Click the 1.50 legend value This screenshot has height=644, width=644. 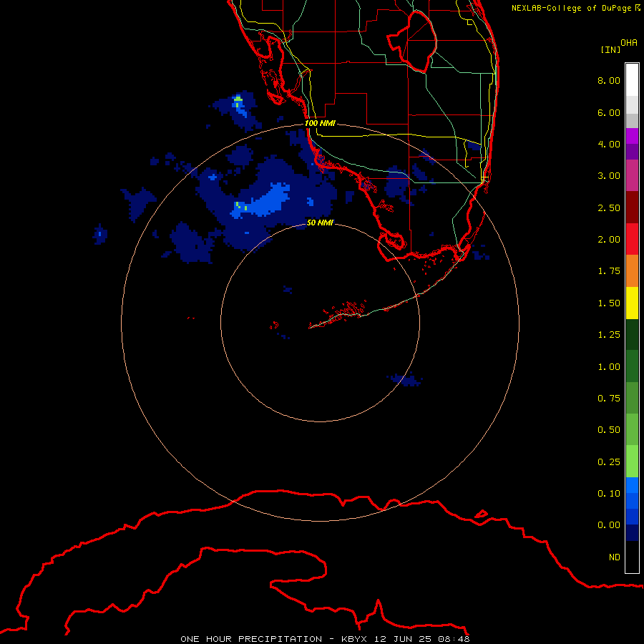(x=609, y=303)
